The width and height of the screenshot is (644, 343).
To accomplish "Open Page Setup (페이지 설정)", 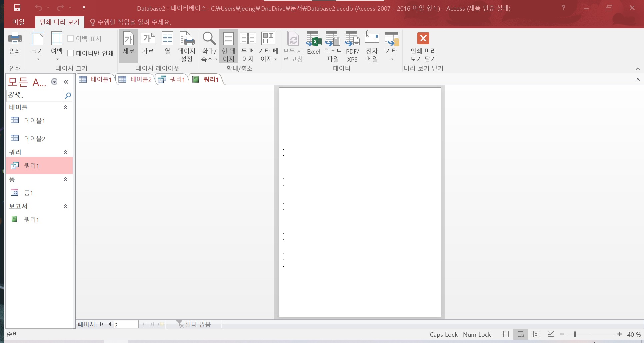I will point(186,47).
